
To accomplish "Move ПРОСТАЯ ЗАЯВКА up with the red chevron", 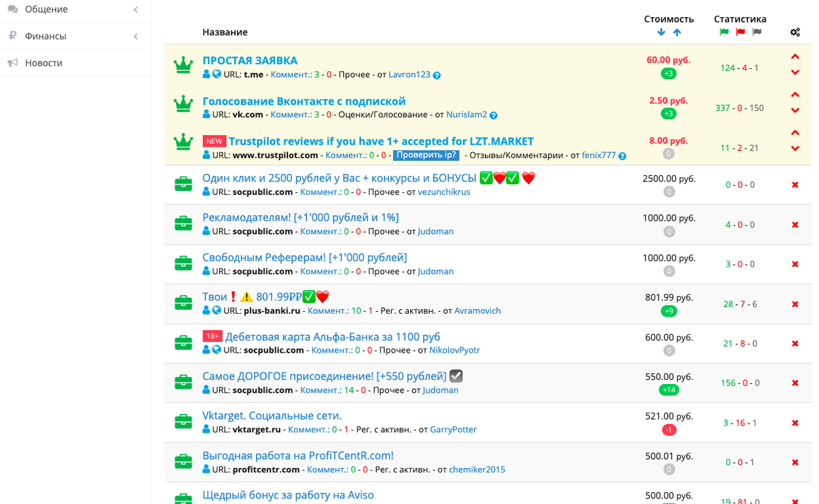I will (x=795, y=57).
